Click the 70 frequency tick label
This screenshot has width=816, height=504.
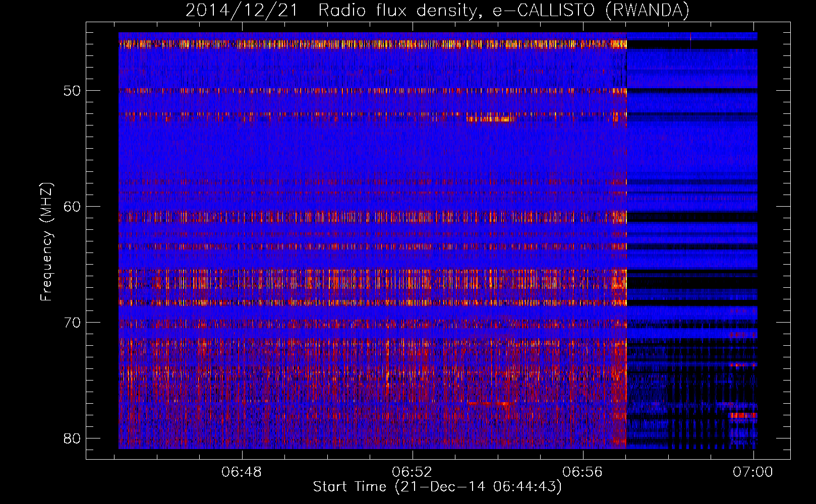click(72, 323)
